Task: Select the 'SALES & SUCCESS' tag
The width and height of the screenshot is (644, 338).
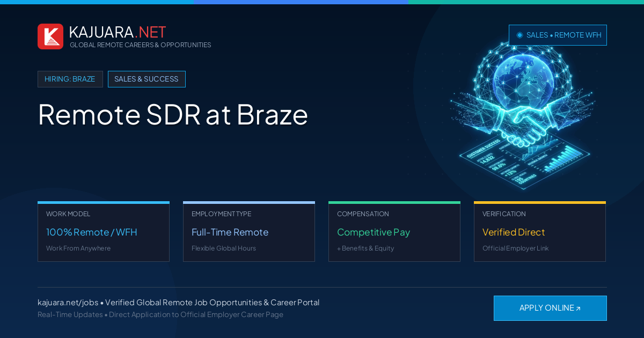Action: click(147, 79)
